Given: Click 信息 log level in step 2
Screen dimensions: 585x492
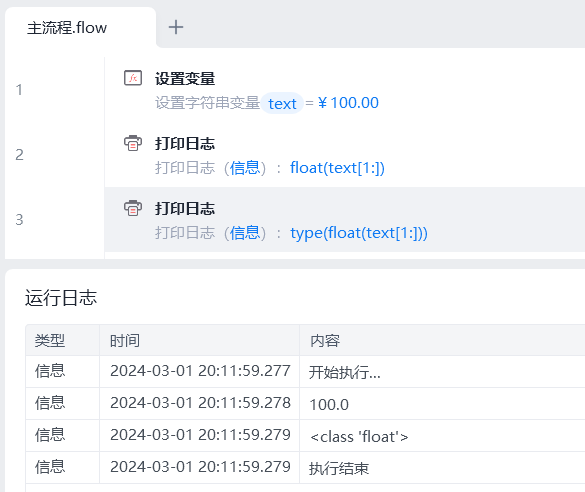Looking at the screenshot, I should coord(245,168).
